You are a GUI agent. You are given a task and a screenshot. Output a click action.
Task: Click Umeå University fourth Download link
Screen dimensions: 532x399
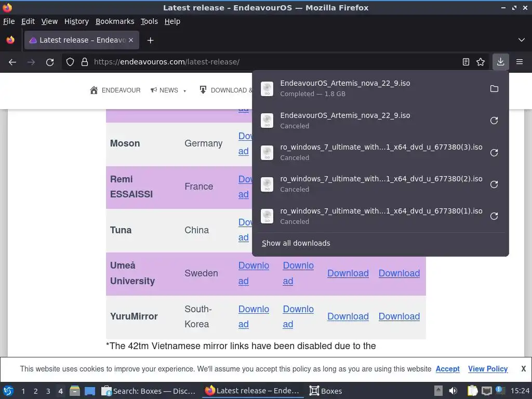(399, 273)
